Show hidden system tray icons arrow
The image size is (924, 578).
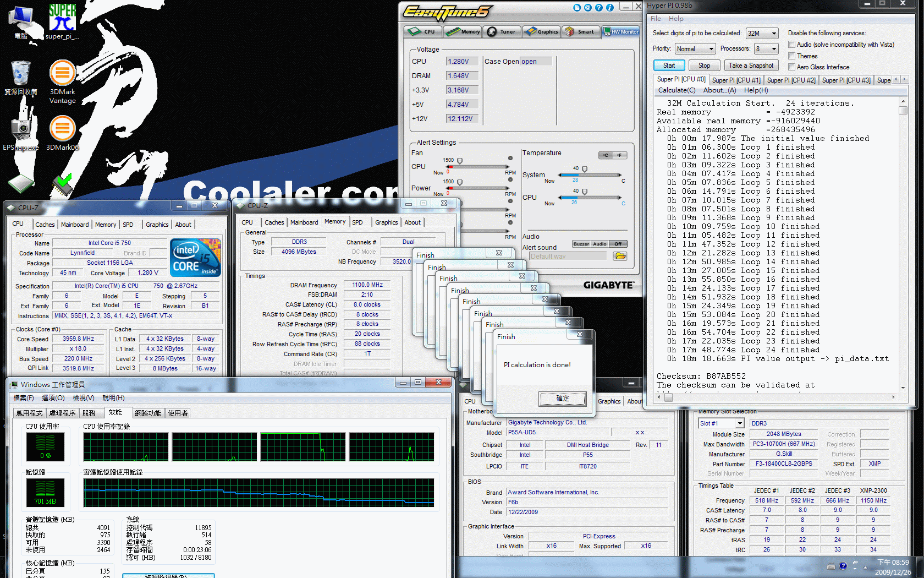pyautogui.click(x=865, y=567)
